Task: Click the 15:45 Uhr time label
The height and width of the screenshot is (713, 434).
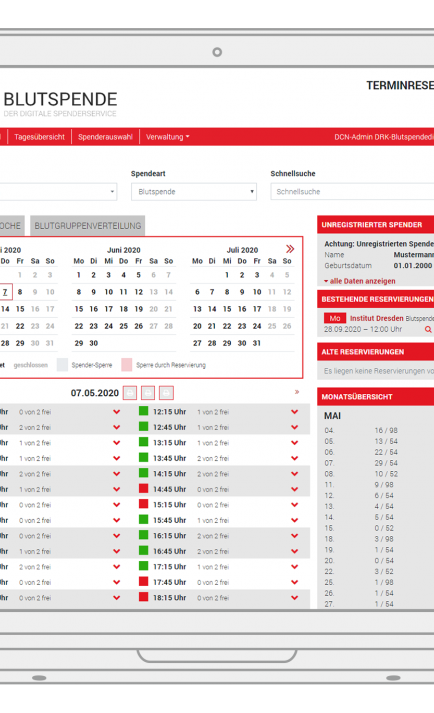Action: (x=169, y=520)
